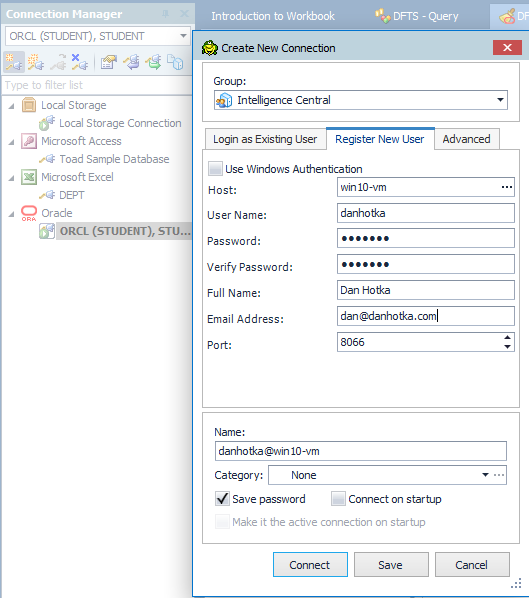Click the grayed reconnect plug toolbar icon
529x598 pixels.
point(58,62)
